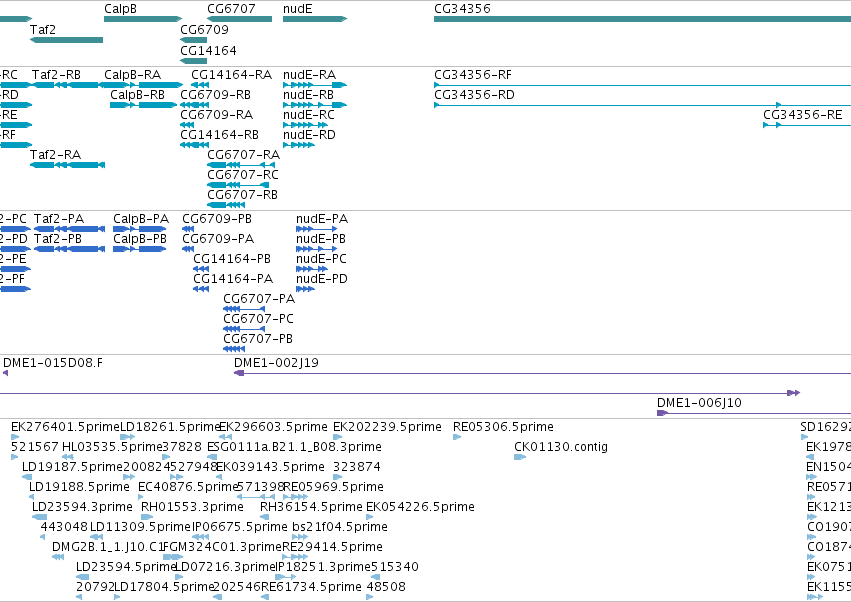Open EST RE29414.5prime
851x602 pixels.
pos(333,547)
